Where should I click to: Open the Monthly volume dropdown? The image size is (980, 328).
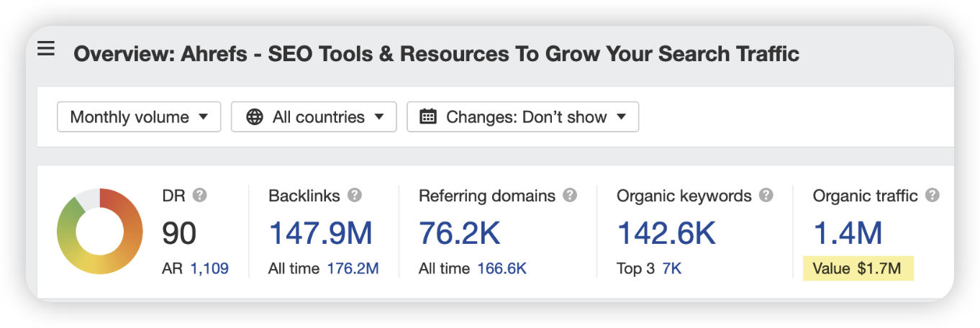139,117
